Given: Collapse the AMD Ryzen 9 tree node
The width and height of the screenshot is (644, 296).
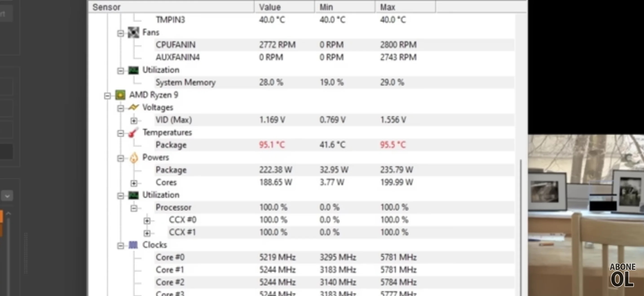Looking at the screenshot, I should pos(107,96).
